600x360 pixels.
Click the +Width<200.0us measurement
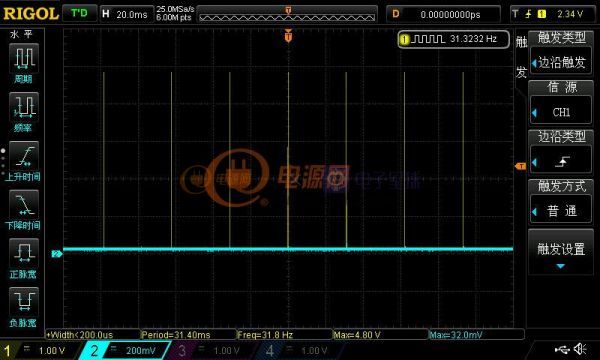click(80, 335)
